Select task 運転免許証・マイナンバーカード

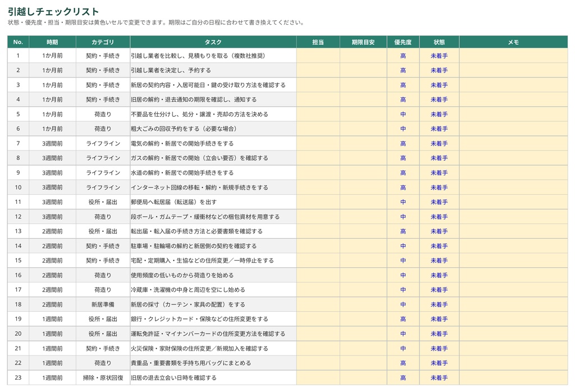click(x=213, y=334)
